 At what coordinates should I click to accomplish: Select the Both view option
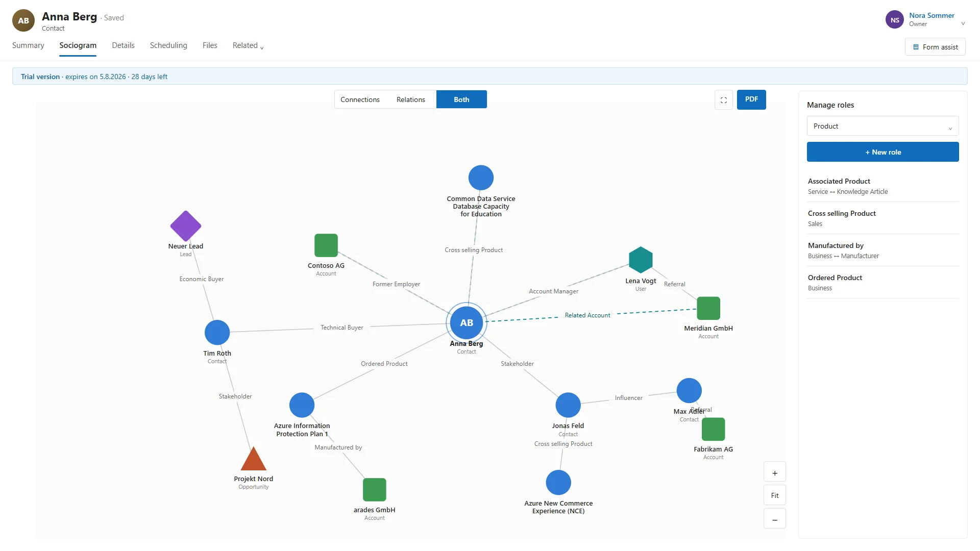(461, 99)
